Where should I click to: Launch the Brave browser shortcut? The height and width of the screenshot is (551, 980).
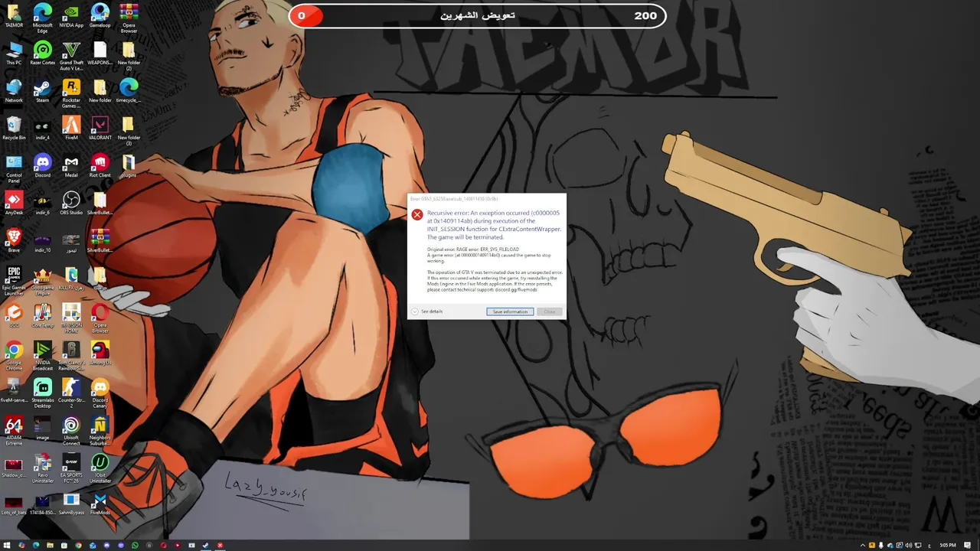[14, 240]
